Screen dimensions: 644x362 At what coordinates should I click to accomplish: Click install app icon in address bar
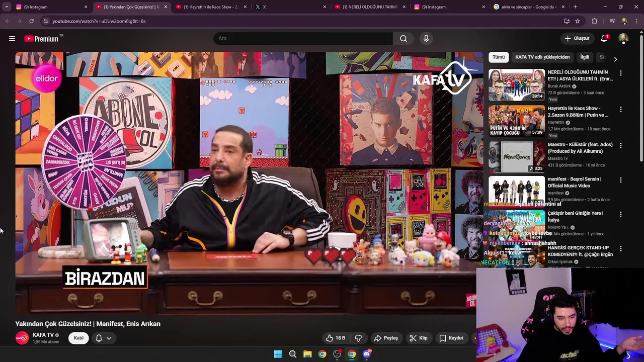[567, 21]
